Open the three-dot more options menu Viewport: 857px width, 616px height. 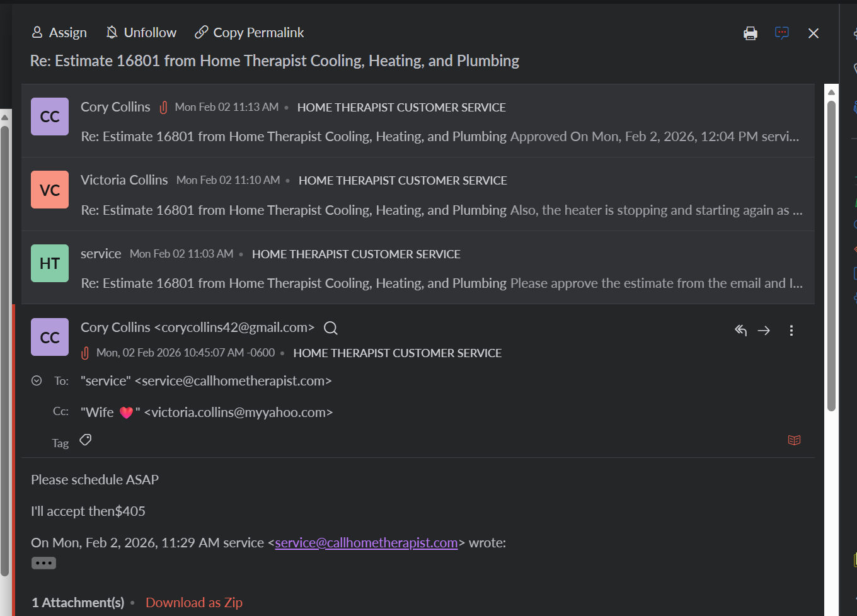[791, 330]
